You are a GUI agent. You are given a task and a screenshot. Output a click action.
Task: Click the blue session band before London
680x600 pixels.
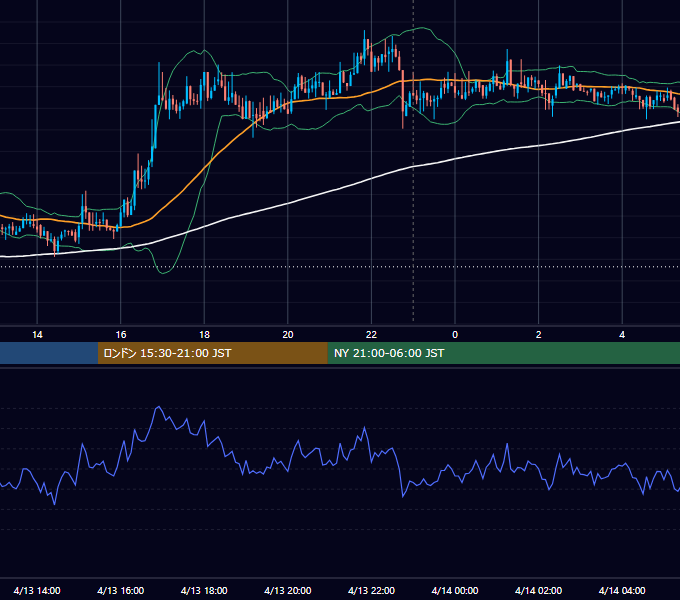pyautogui.click(x=49, y=353)
